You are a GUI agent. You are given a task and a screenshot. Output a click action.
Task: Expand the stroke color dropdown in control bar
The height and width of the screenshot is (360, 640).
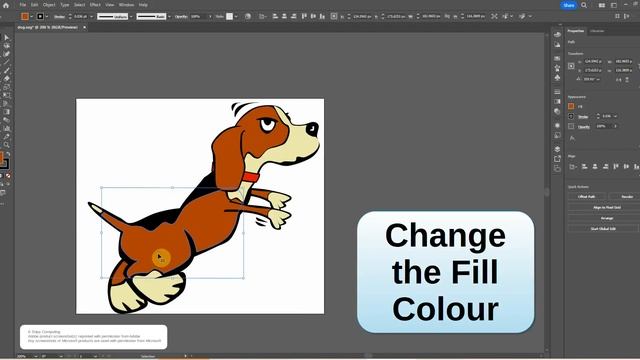click(x=47, y=16)
